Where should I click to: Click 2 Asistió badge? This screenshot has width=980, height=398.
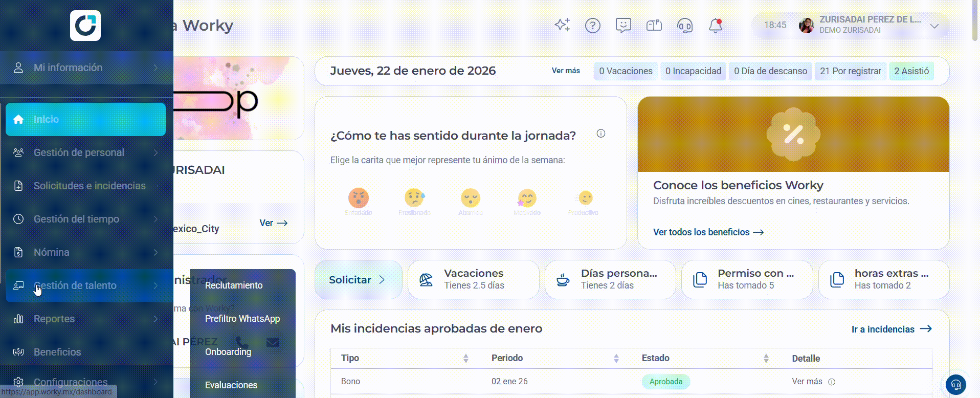(x=911, y=71)
